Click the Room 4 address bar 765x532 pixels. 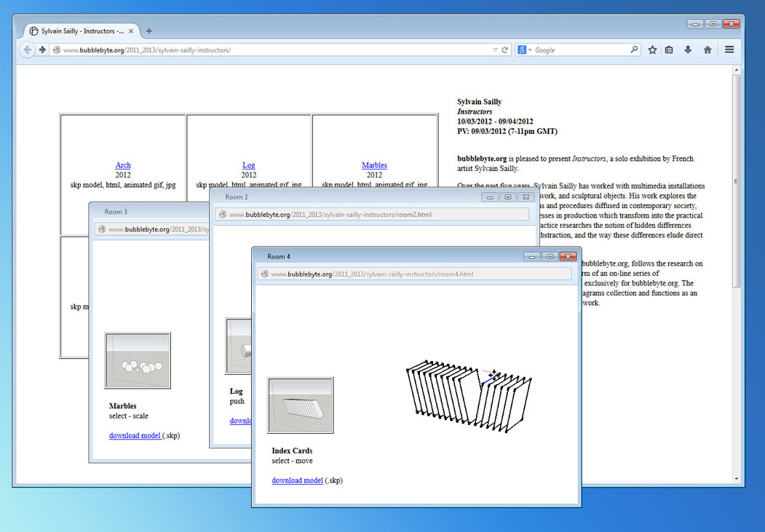tap(414, 274)
